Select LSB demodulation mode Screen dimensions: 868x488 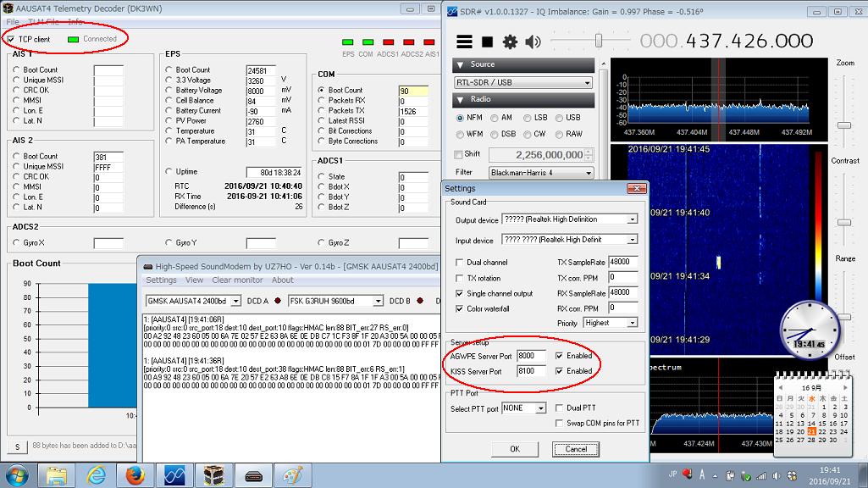(x=527, y=118)
